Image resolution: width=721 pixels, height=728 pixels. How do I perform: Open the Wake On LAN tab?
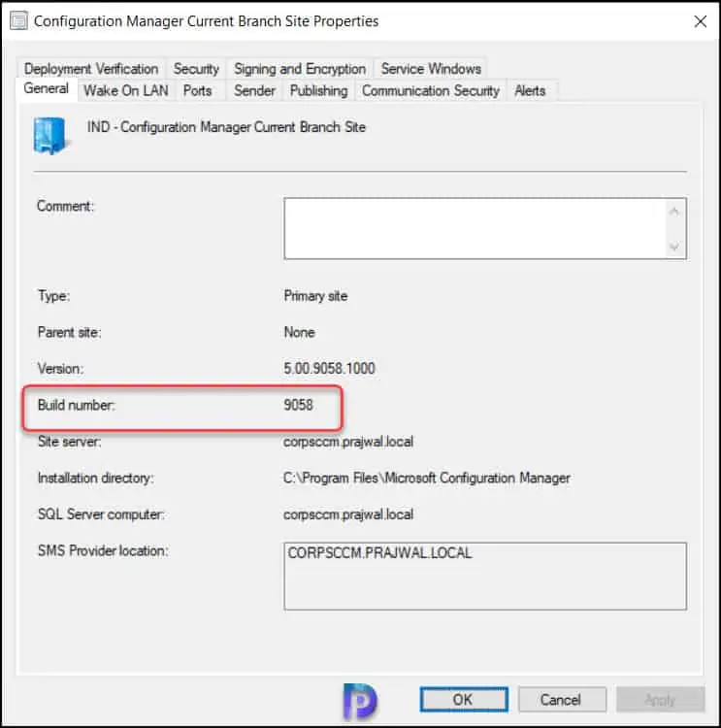(126, 90)
